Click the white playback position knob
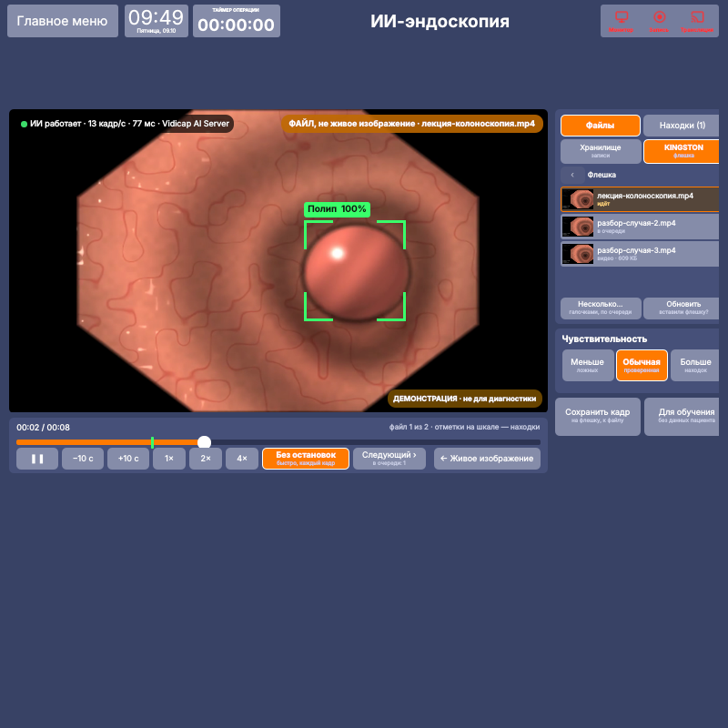728x728 pixels. 204,442
